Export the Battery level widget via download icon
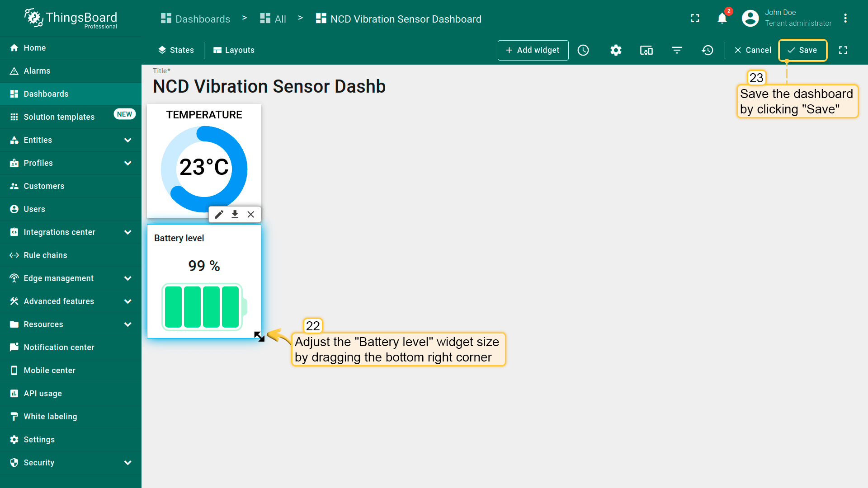Viewport: 868px width, 488px height. pos(235,214)
